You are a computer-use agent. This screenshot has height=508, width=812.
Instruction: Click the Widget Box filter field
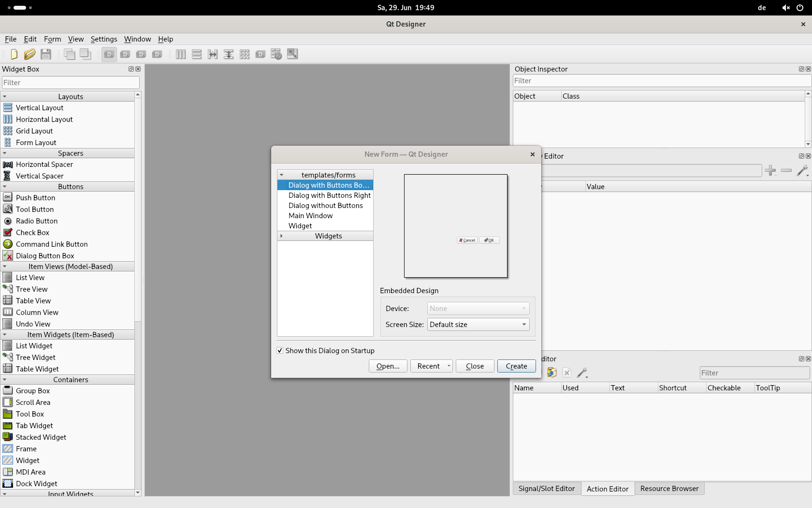71,83
